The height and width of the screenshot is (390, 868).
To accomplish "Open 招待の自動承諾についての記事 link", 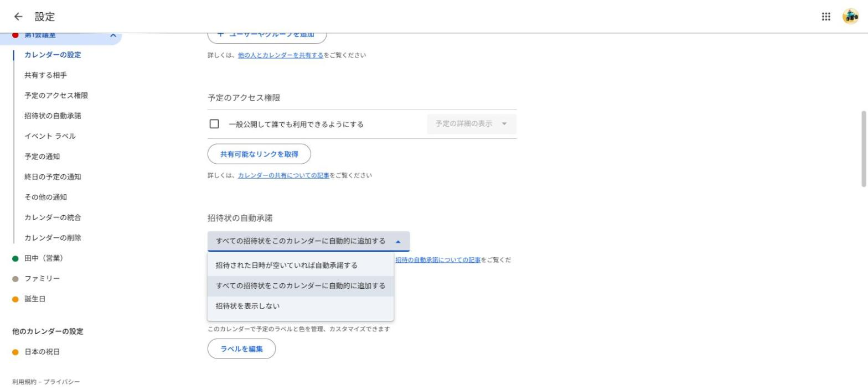I will coord(438,260).
